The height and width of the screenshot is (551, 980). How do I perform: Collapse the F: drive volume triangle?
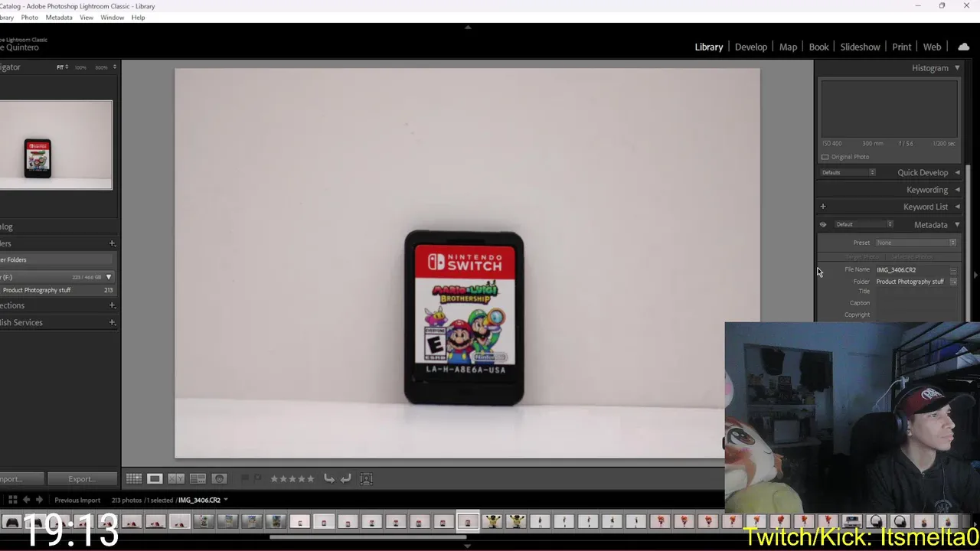109,277
